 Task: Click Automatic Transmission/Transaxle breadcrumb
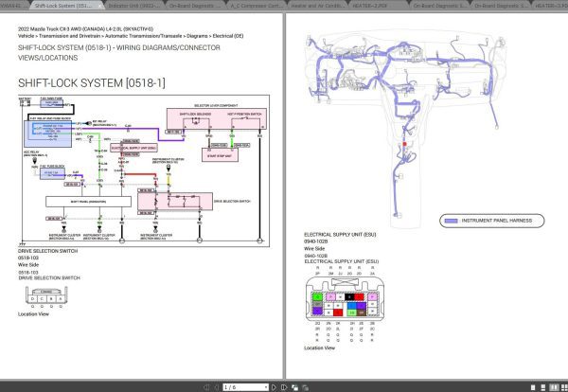pyautogui.click(x=144, y=36)
